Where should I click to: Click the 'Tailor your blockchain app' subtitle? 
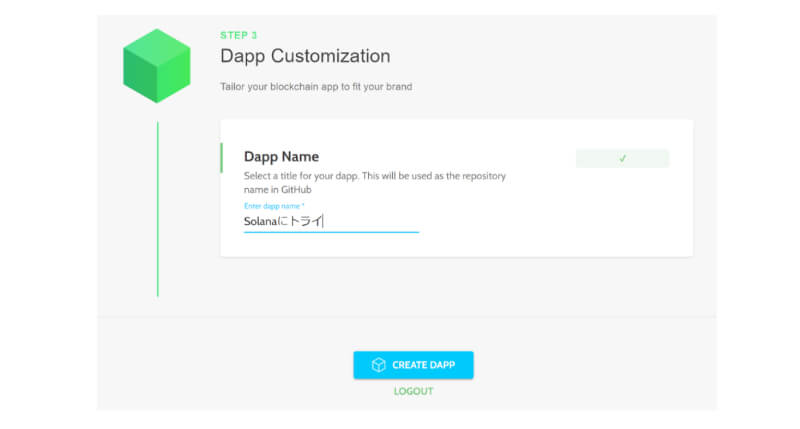coord(316,86)
